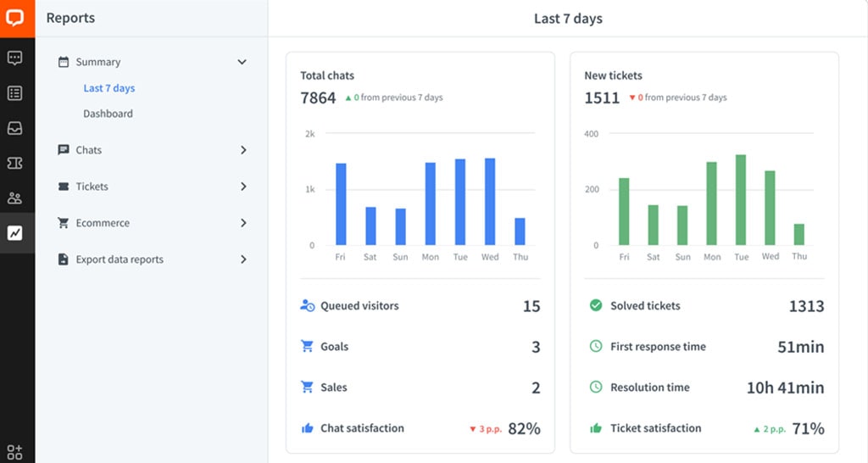
Task: Select the Last 7 days report
Action: tap(108, 88)
